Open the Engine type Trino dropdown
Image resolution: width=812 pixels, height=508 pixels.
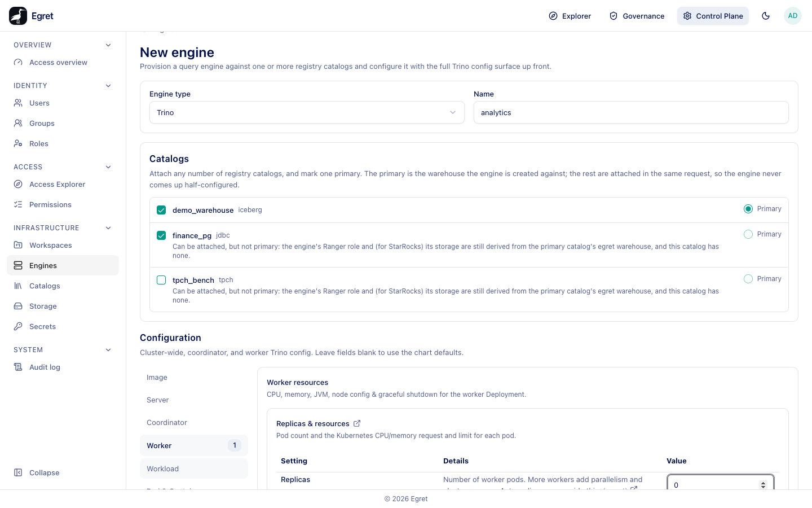307,112
